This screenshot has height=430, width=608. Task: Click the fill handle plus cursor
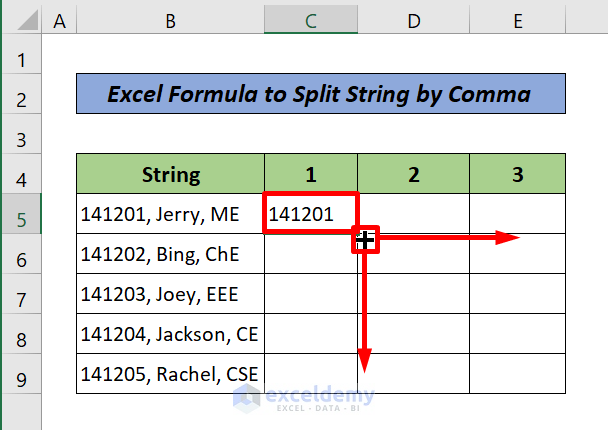(x=365, y=240)
